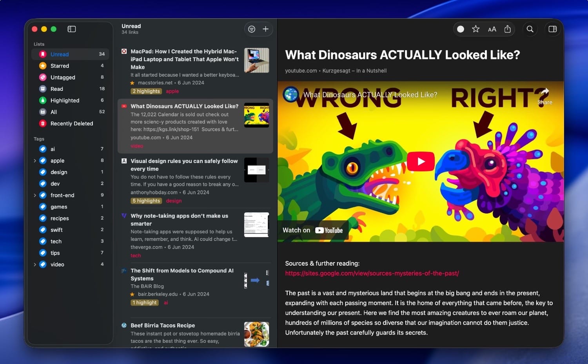Viewport: 588px width, 364px height.
Task: Expand the video tag disclosure arrow
Action: pos(35,264)
